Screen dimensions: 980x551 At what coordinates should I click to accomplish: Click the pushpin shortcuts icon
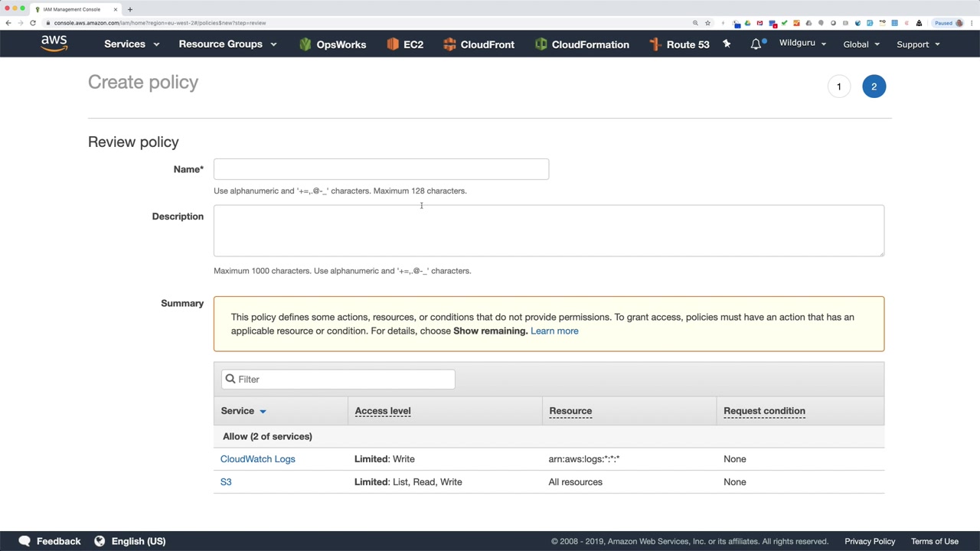coord(727,44)
